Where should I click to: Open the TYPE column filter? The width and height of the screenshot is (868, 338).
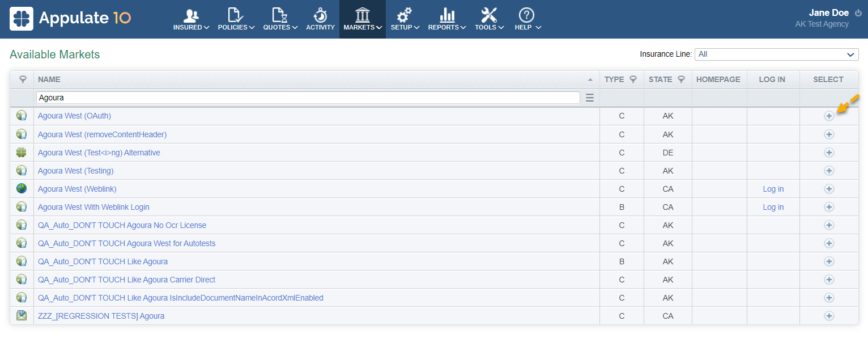coord(633,79)
